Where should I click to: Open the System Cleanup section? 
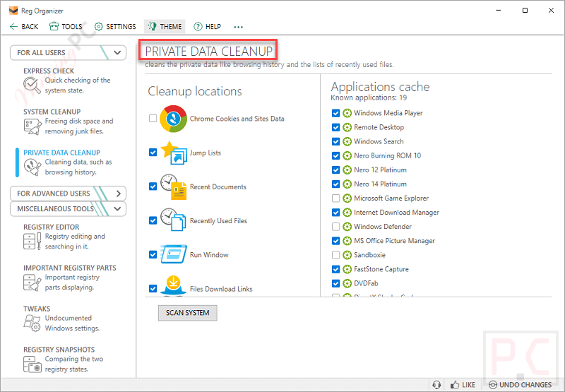click(x=52, y=112)
